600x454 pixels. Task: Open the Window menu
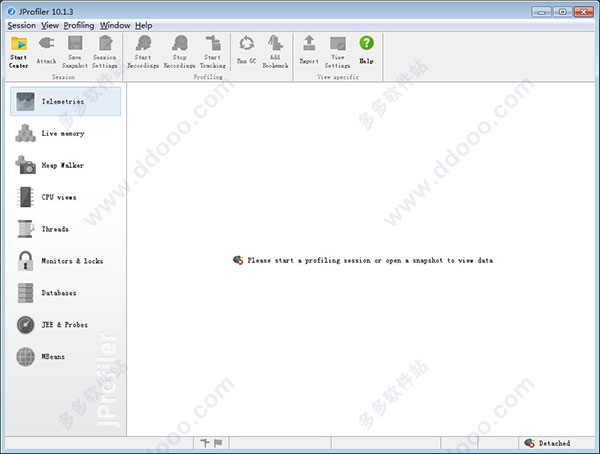pyautogui.click(x=115, y=26)
